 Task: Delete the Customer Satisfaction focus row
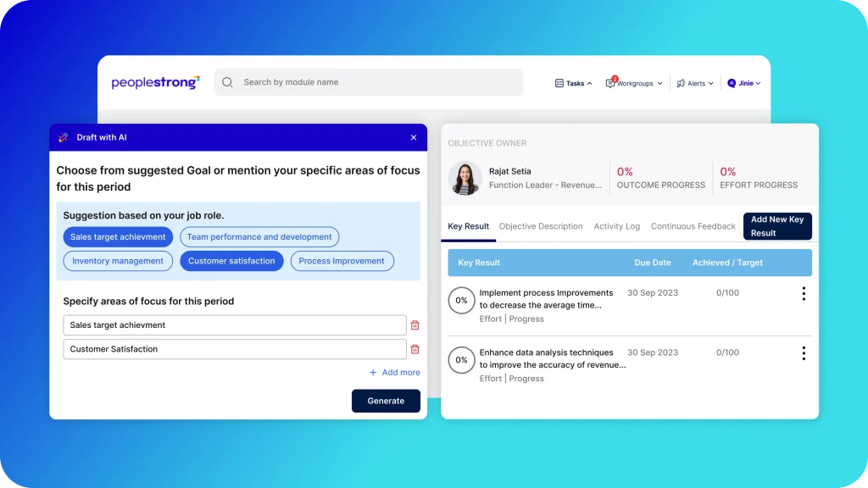pyautogui.click(x=415, y=349)
